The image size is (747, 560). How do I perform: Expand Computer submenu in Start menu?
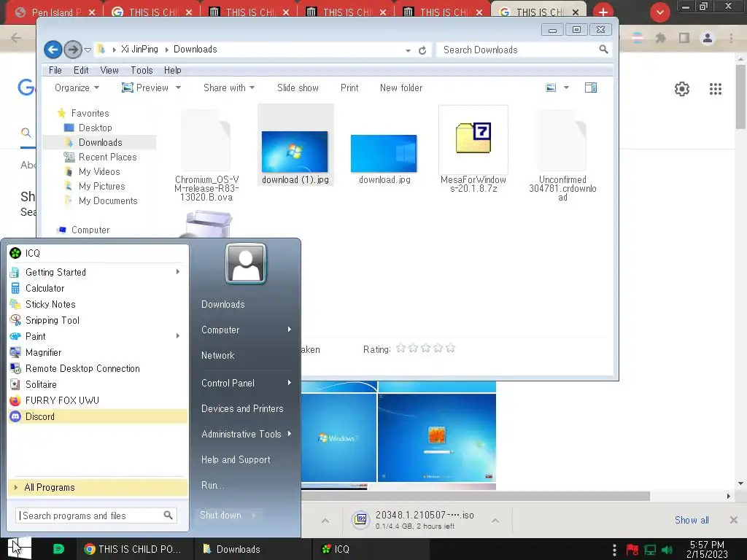[289, 330]
